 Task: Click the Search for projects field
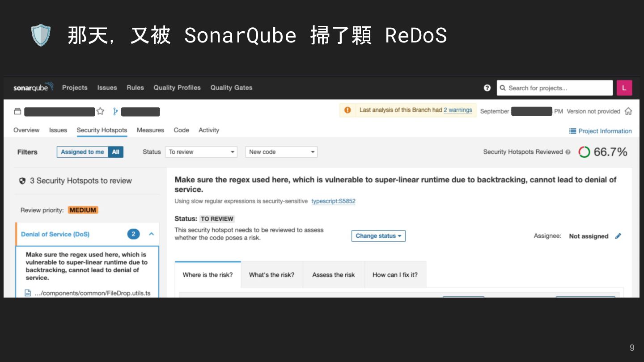[555, 88]
